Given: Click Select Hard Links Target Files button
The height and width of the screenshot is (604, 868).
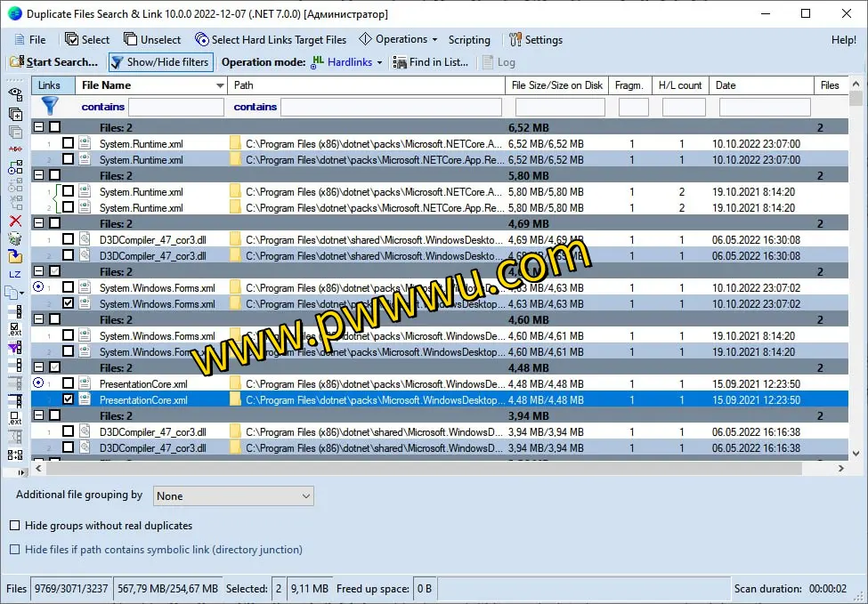Looking at the screenshot, I should point(271,39).
